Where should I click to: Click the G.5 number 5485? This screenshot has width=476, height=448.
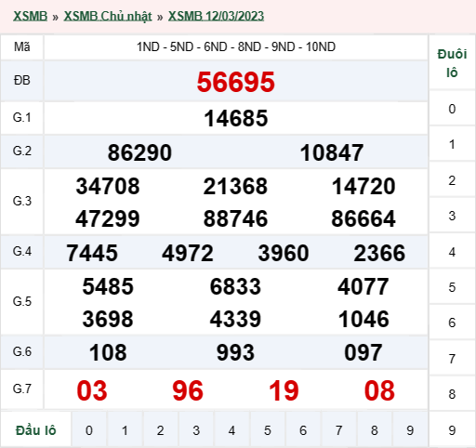point(108,286)
